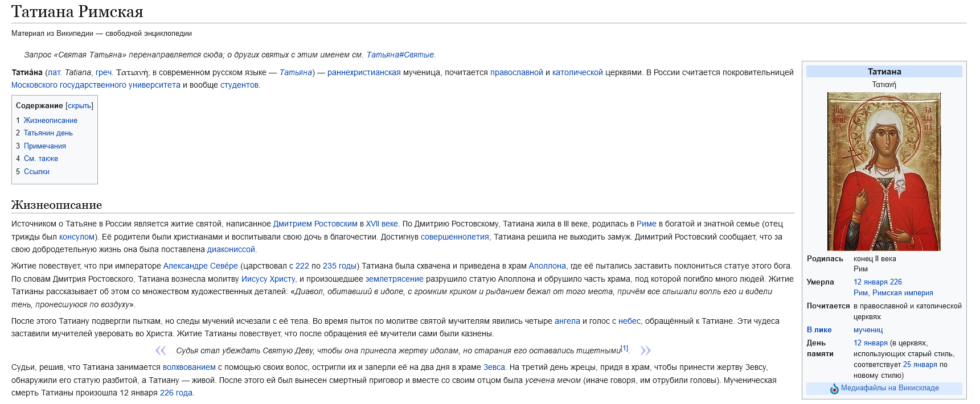
Task: Open the «консулом» link
Action: [x=76, y=237]
